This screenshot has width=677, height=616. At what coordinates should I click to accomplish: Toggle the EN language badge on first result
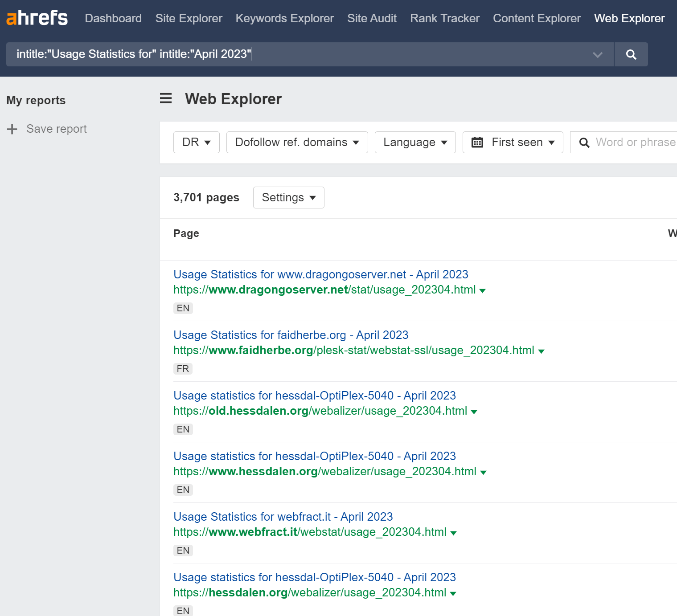point(183,308)
